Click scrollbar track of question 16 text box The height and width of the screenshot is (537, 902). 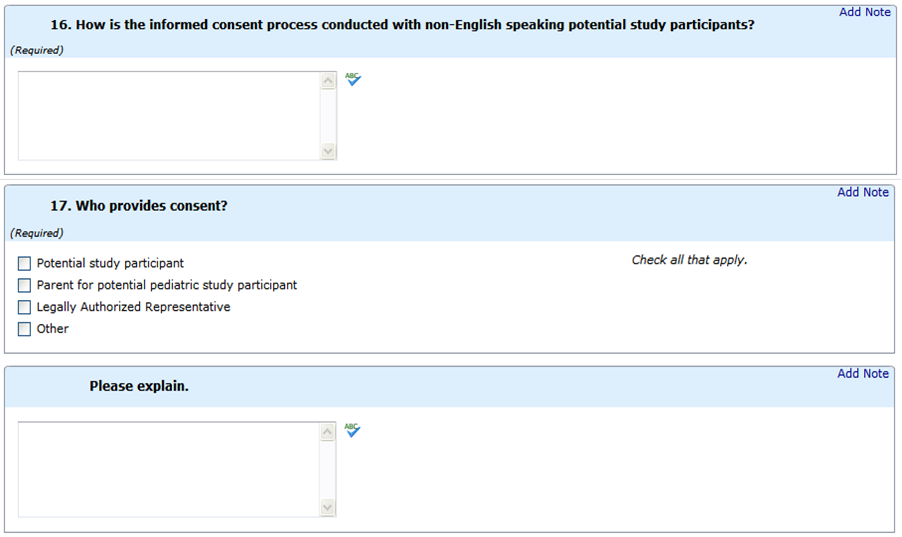tap(328, 115)
